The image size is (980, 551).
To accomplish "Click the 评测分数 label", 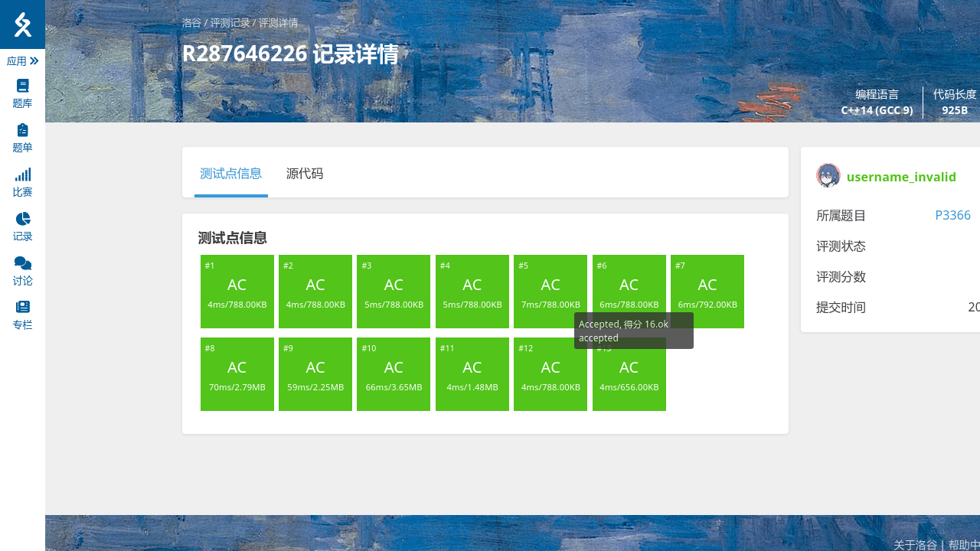I will [841, 277].
